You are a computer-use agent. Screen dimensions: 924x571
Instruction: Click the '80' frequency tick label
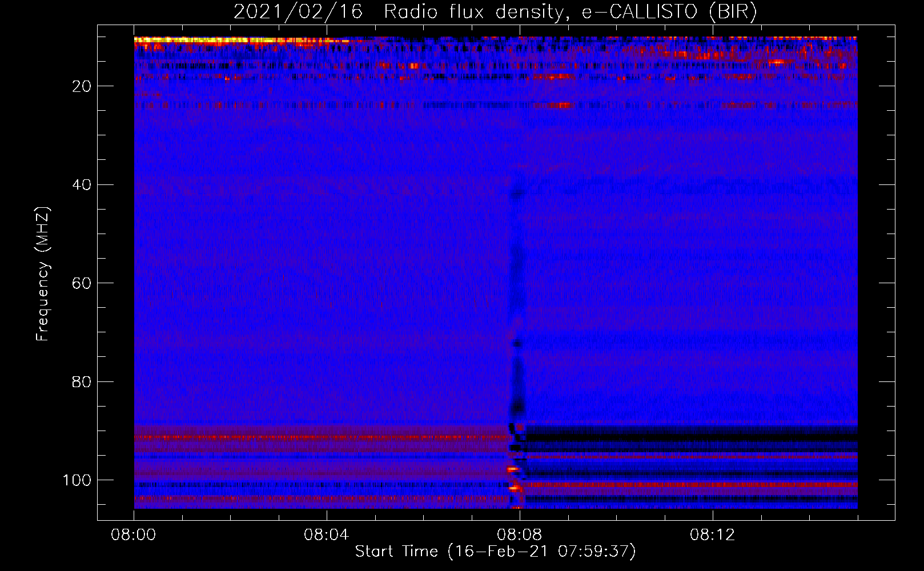pos(82,382)
